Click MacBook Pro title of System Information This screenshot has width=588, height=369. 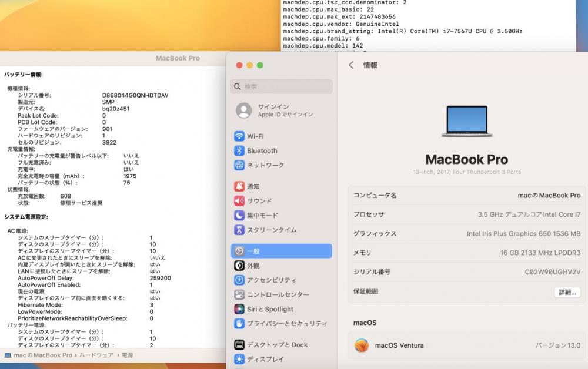[178, 58]
